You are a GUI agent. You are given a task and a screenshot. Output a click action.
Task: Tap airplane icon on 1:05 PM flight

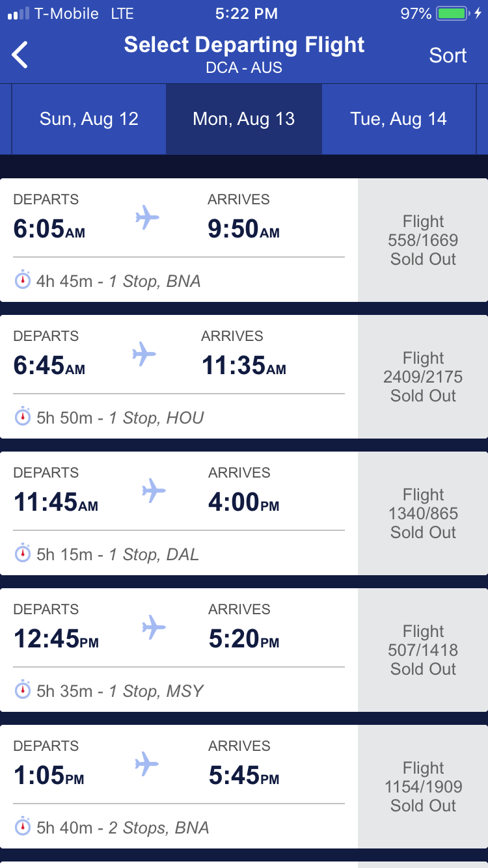[x=147, y=764]
